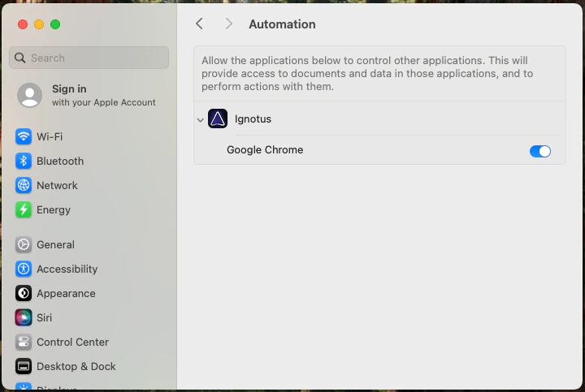Minimize window with yellow button
This screenshot has width=585, height=392.
coord(39,24)
